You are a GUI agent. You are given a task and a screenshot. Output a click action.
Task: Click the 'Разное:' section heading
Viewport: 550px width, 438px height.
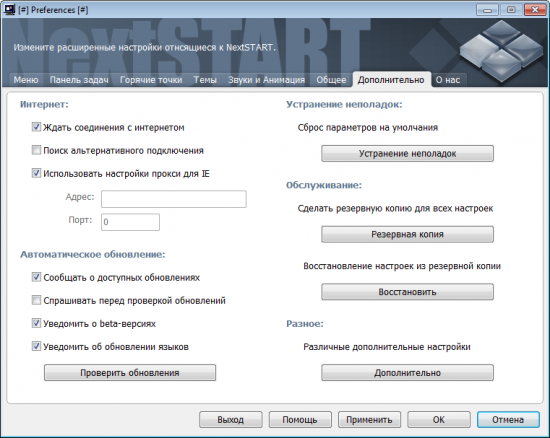pyautogui.click(x=305, y=323)
